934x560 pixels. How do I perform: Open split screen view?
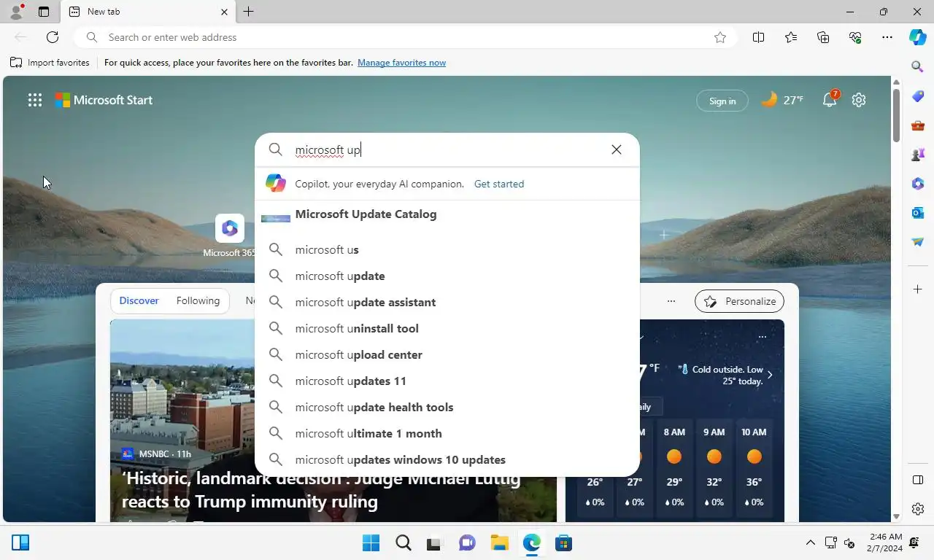[x=759, y=37]
